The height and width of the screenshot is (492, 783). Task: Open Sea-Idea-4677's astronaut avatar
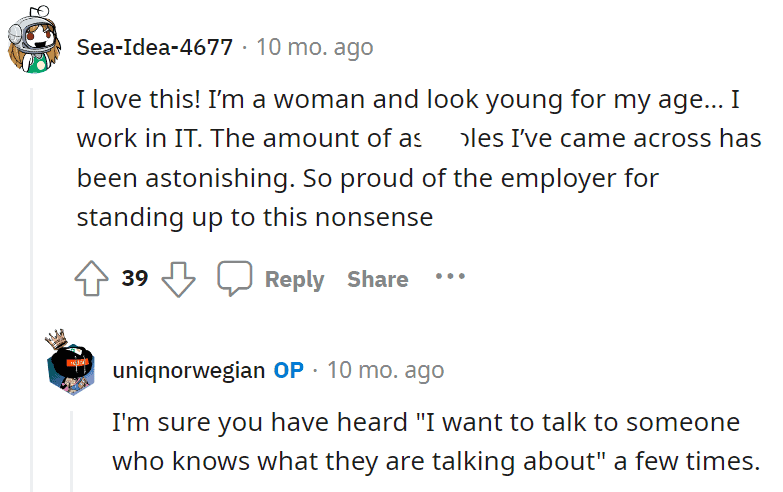(x=34, y=40)
